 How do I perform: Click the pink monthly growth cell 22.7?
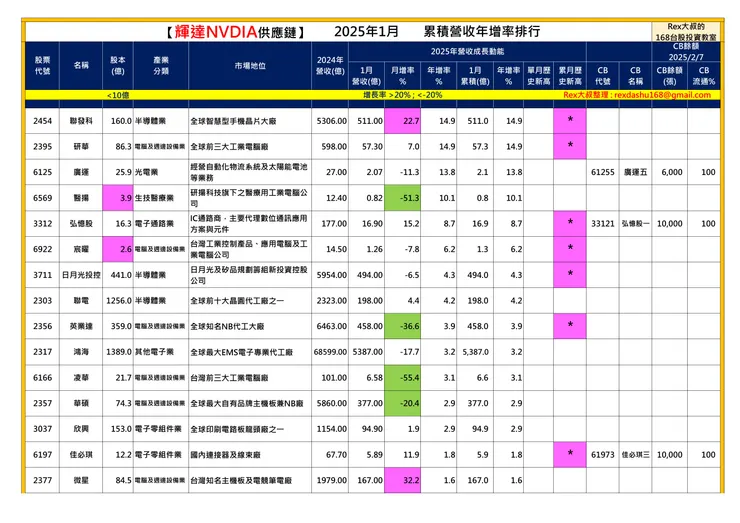tap(403, 121)
